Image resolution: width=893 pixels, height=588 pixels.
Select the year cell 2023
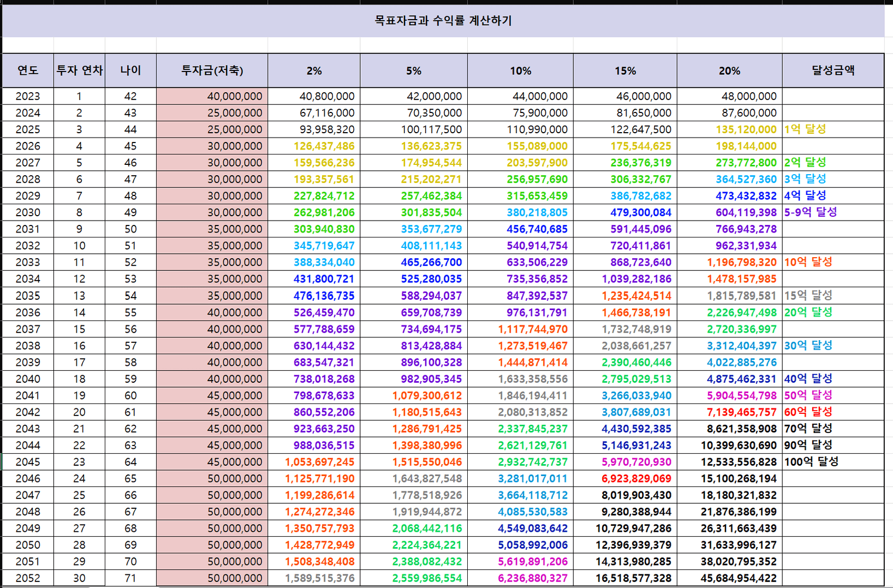click(28, 96)
